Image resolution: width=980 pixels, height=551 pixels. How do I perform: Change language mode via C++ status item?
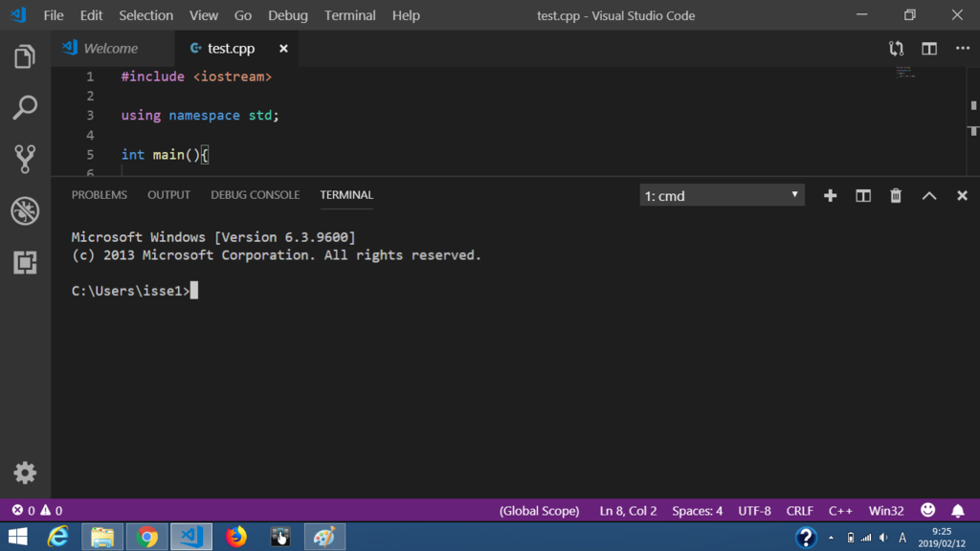840,511
